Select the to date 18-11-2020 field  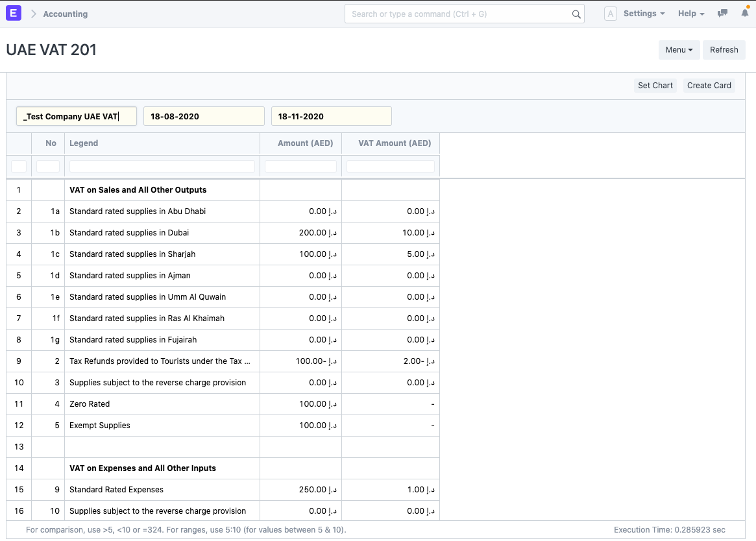[331, 117]
